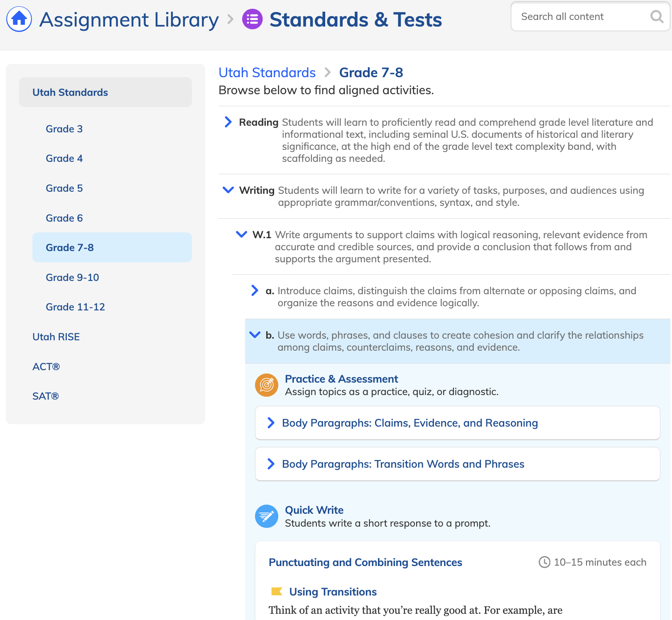The height and width of the screenshot is (620, 672).
Task: Open Grade 11-12 standards
Action: 75,307
